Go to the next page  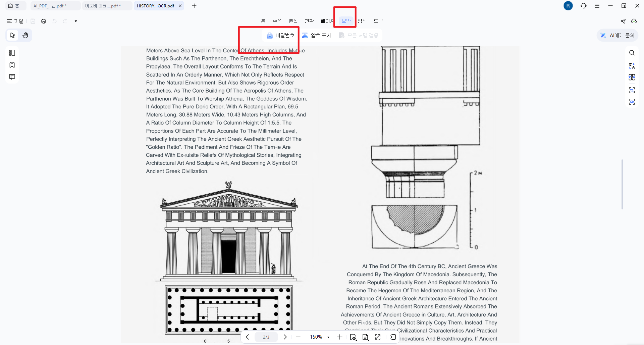point(285,337)
